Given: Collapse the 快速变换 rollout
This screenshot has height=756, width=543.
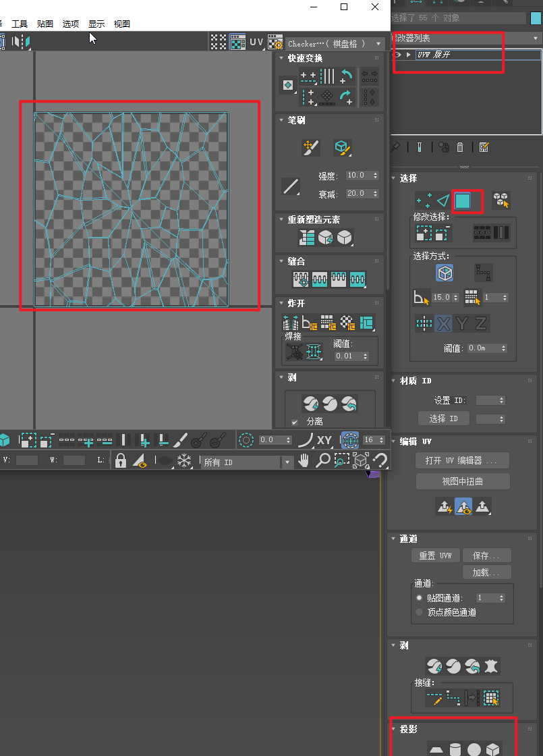Looking at the screenshot, I should click(281, 58).
